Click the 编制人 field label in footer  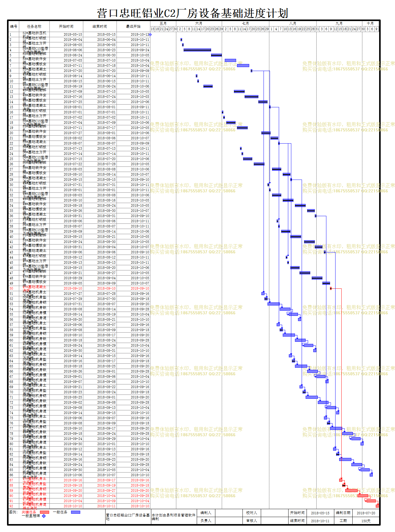point(206,513)
